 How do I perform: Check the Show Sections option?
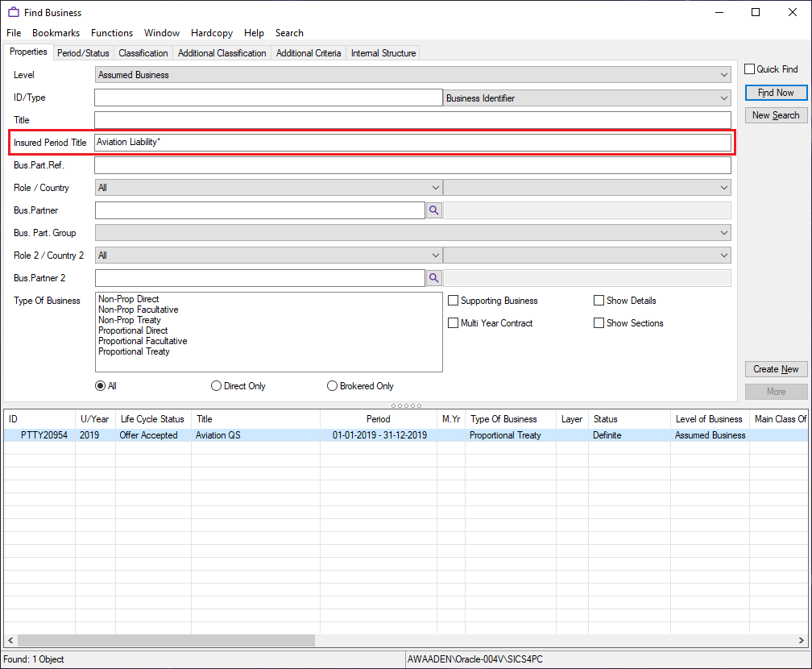tap(599, 323)
